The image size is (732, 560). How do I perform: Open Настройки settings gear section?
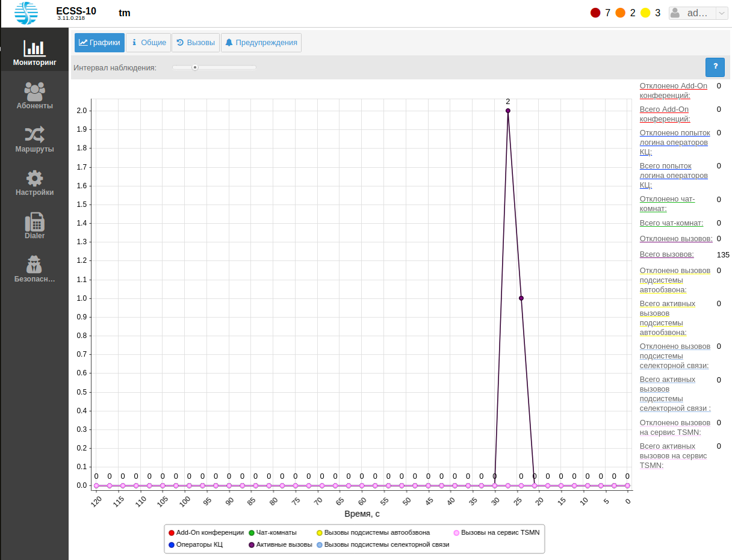[34, 183]
